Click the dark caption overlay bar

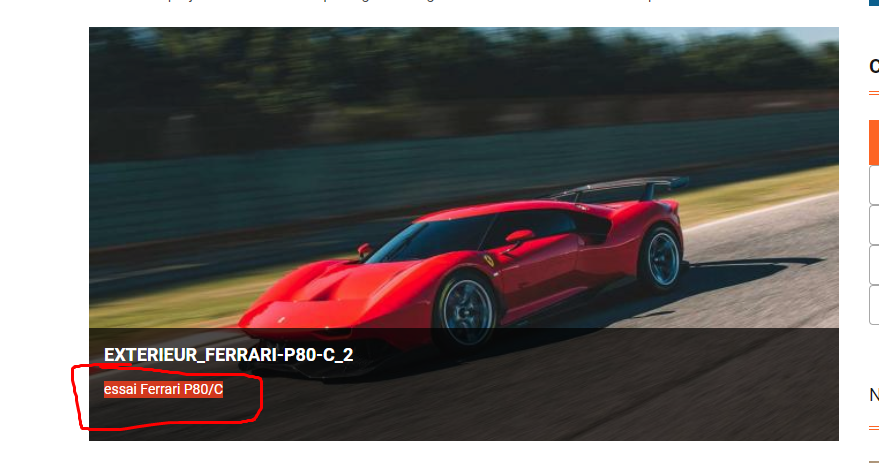[464, 384]
